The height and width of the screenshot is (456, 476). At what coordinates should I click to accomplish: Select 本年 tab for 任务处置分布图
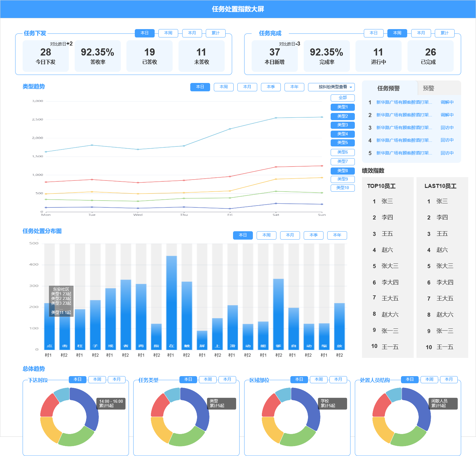pyautogui.click(x=337, y=235)
